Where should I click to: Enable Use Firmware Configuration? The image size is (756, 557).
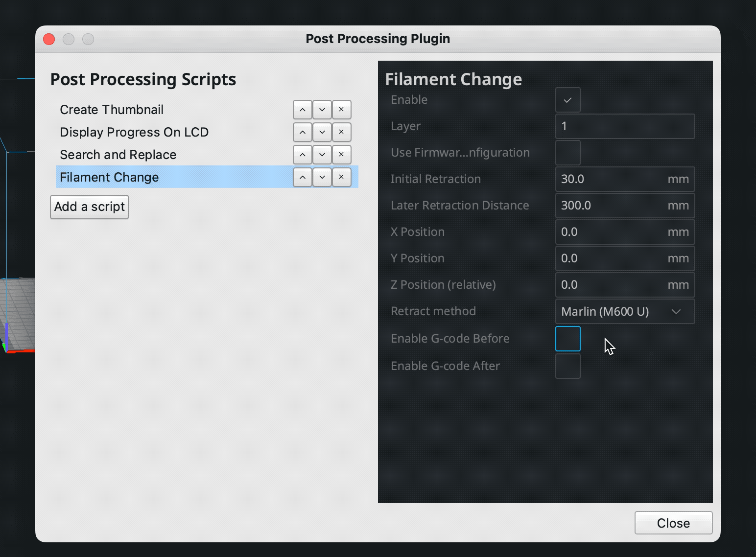coord(567,152)
